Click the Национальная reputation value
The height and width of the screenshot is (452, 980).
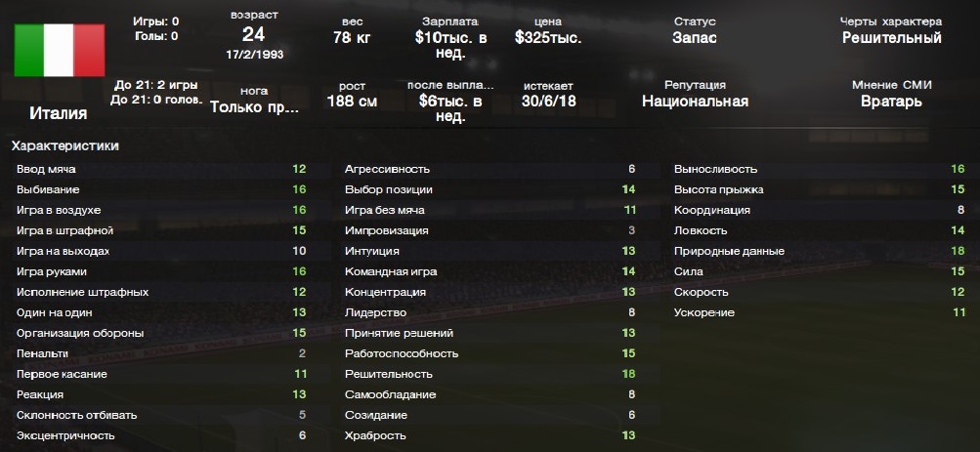(x=695, y=102)
